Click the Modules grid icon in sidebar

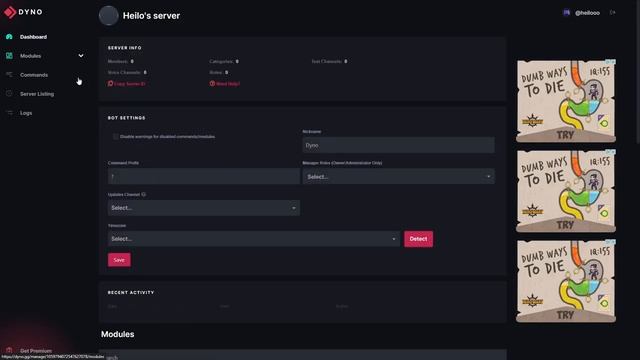click(x=9, y=56)
